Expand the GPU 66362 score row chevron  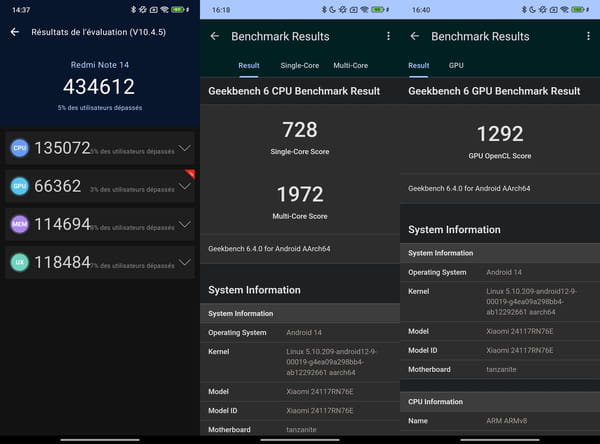tap(184, 186)
